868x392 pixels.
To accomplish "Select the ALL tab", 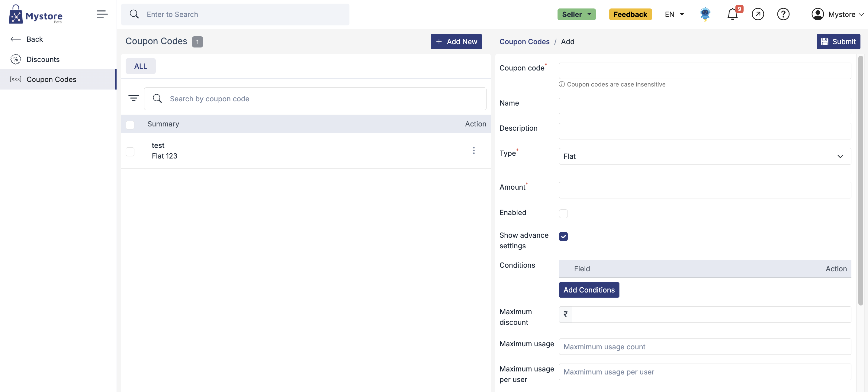I will pos(140,66).
